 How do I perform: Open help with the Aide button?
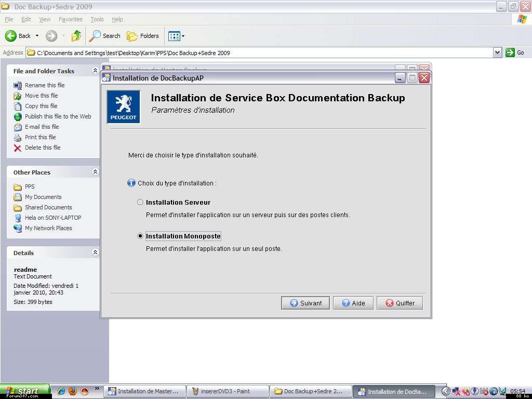pyautogui.click(x=353, y=303)
